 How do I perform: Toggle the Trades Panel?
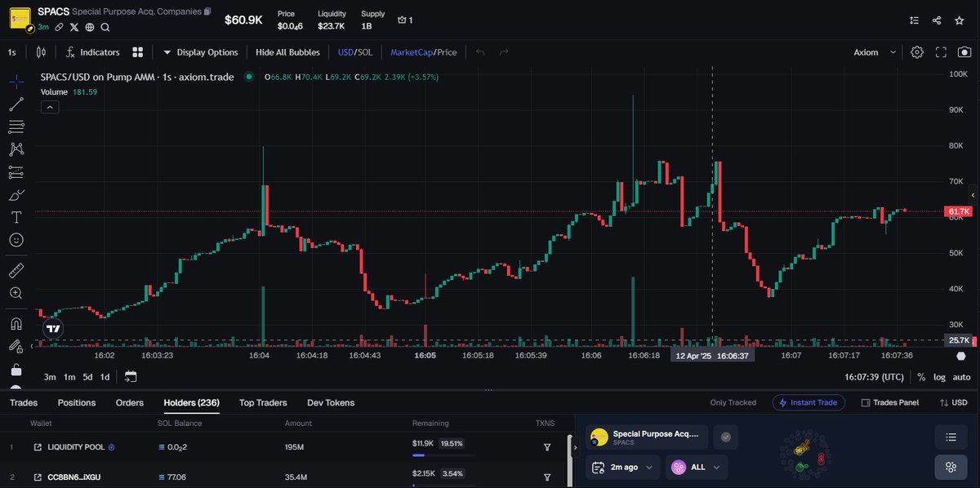pyautogui.click(x=889, y=402)
